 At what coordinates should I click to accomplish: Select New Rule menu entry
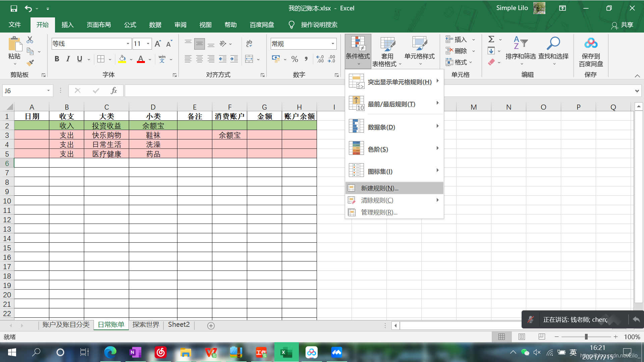(x=379, y=188)
